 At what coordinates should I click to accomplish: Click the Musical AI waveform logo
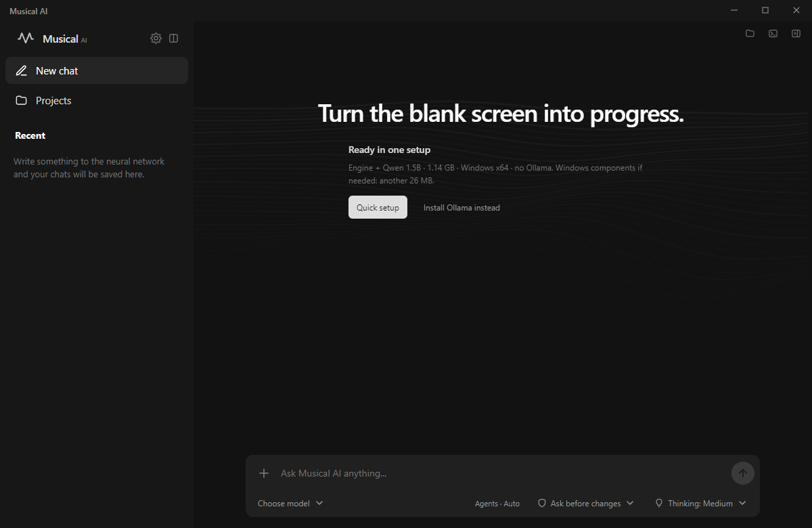pos(26,39)
